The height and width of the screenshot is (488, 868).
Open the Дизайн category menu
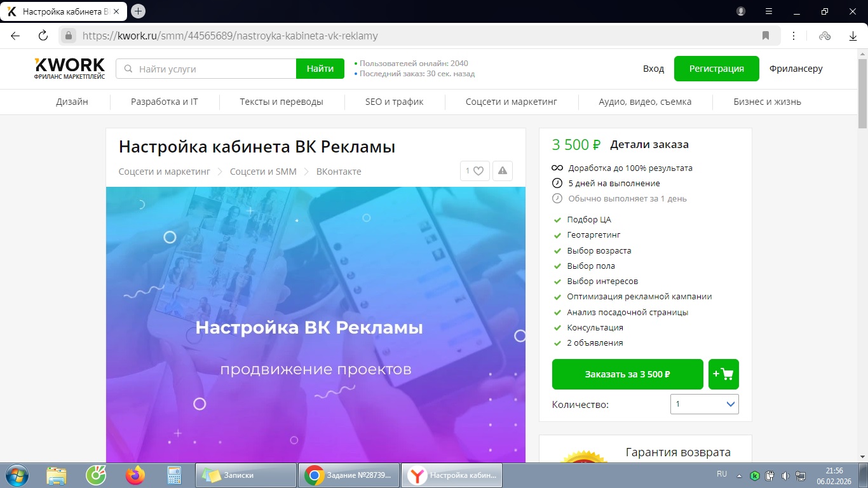coord(72,102)
